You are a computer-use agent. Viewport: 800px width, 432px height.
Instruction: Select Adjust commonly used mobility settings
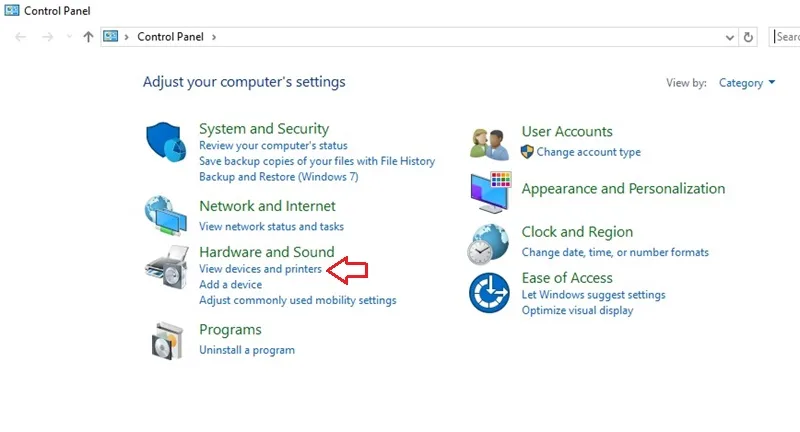pos(297,300)
